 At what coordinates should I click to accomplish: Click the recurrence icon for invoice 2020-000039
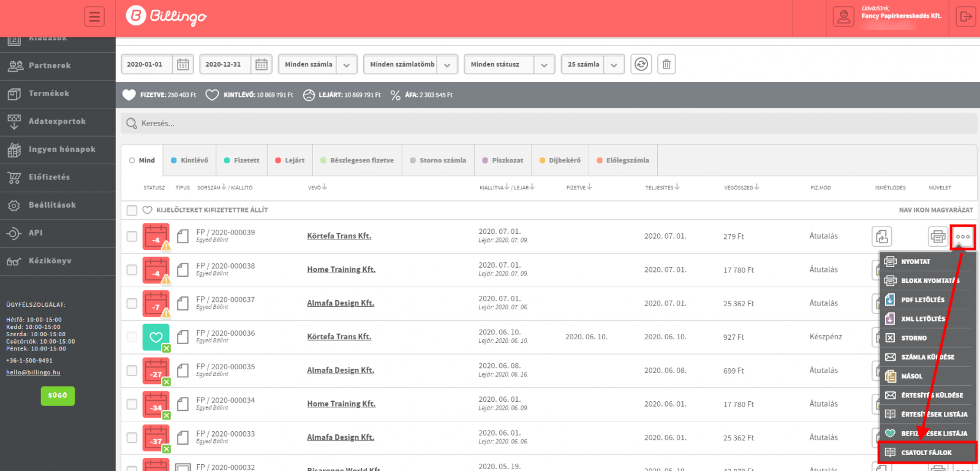[882, 236]
